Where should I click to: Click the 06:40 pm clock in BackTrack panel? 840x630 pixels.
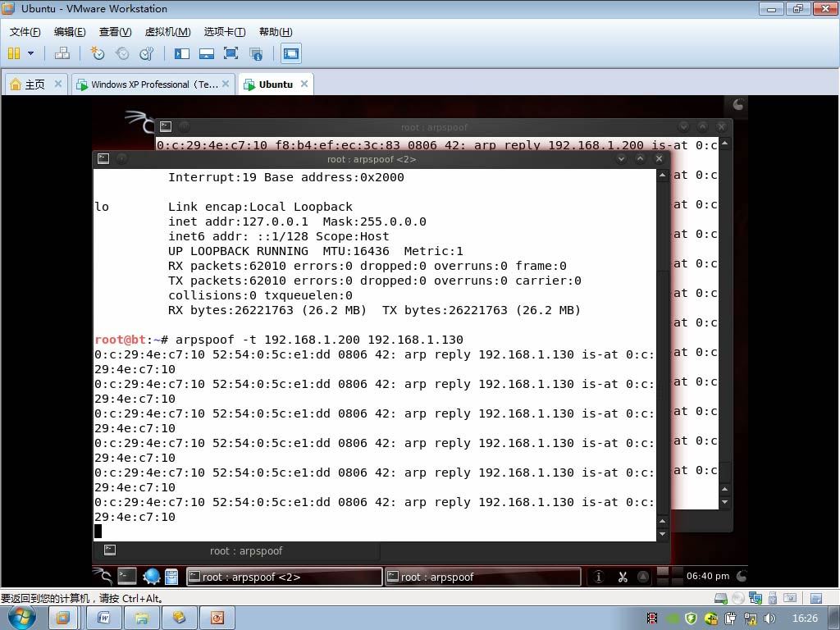708,577
